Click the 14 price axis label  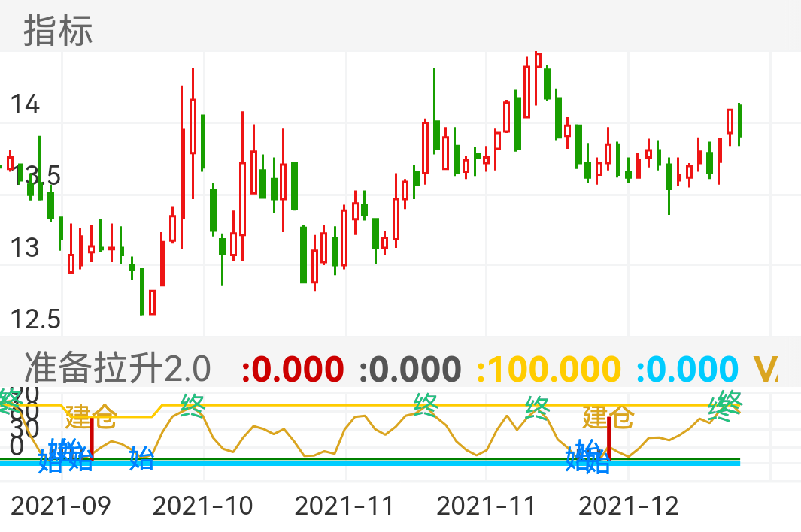point(24,104)
